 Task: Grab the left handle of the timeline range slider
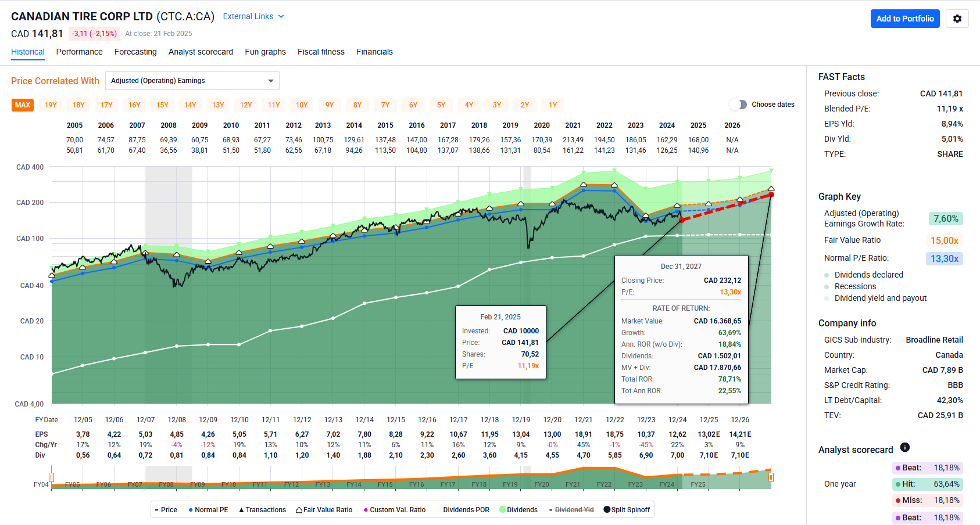click(51, 477)
